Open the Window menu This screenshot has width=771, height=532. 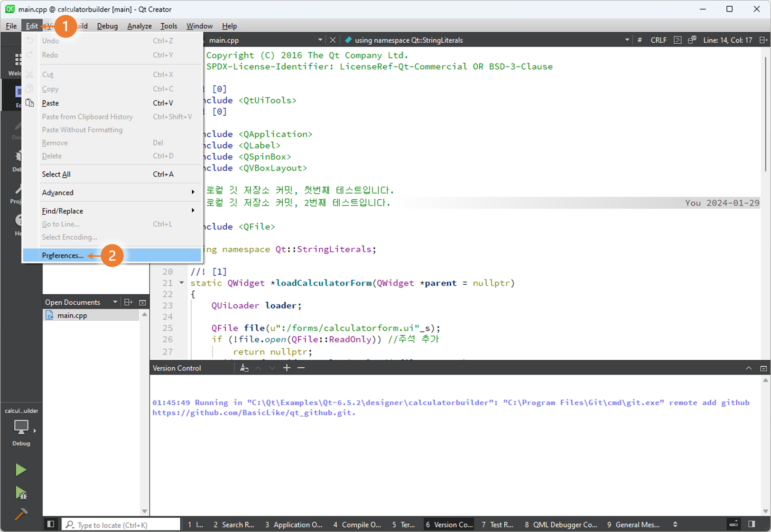coord(199,26)
